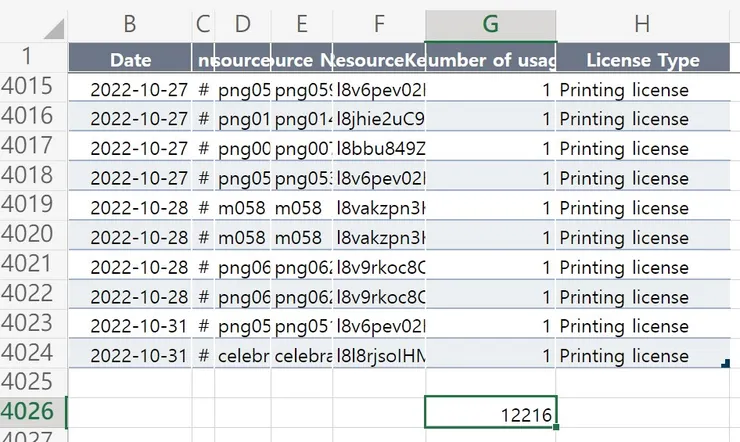Image resolution: width=740 pixels, height=442 pixels.
Task: Click the License Type header cell
Action: 641,60
